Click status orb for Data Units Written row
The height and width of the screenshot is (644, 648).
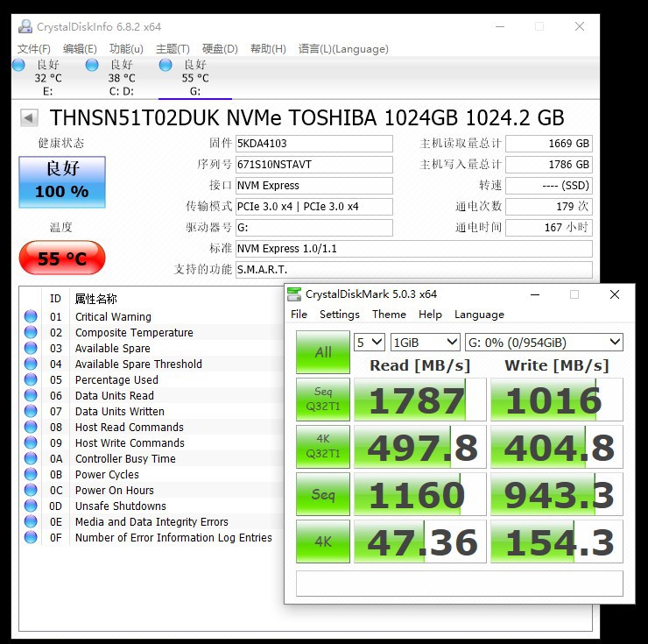coord(31,411)
